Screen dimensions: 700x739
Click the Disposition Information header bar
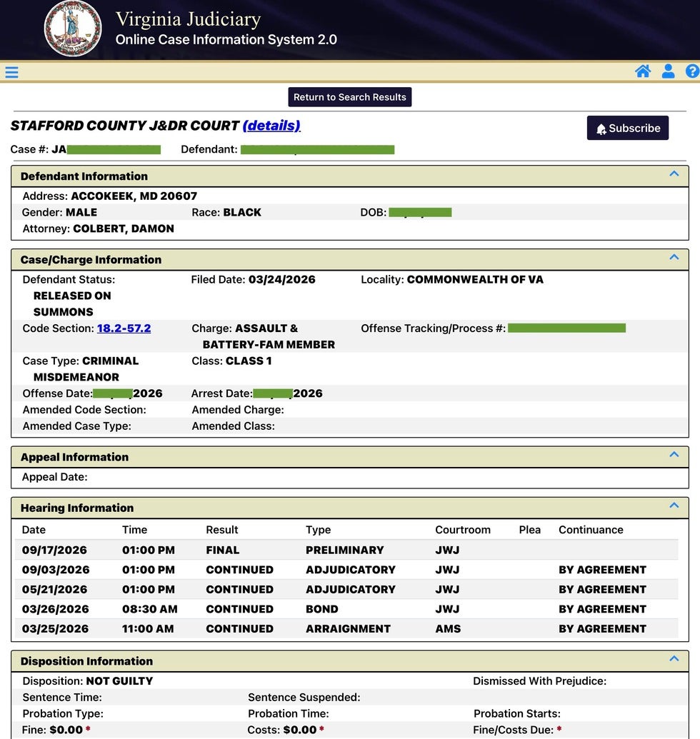(350, 661)
